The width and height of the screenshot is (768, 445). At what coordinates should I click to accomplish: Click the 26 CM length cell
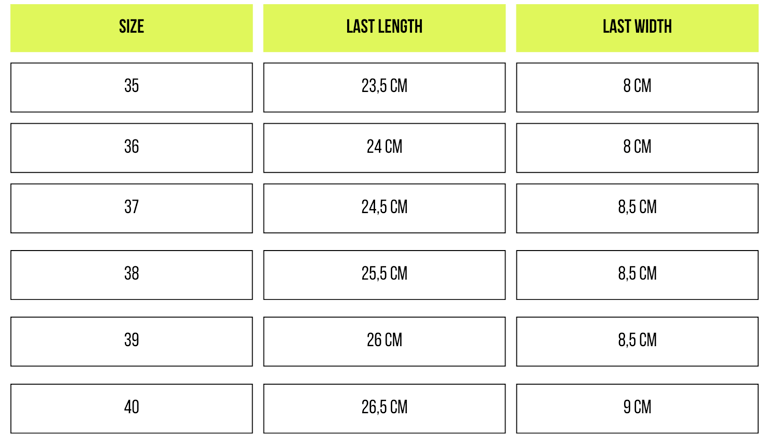[x=384, y=341]
